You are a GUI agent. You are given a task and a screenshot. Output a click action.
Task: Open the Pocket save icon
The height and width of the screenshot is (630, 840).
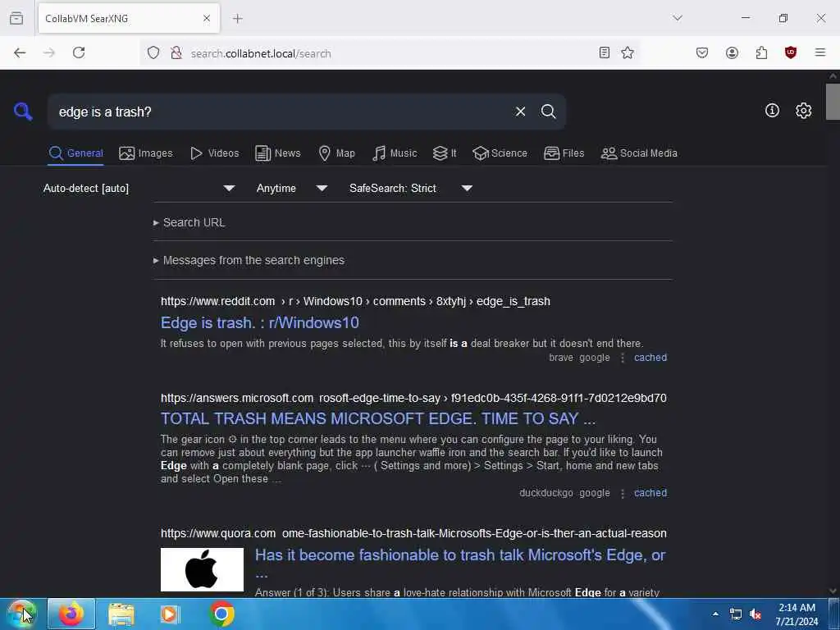(702, 52)
